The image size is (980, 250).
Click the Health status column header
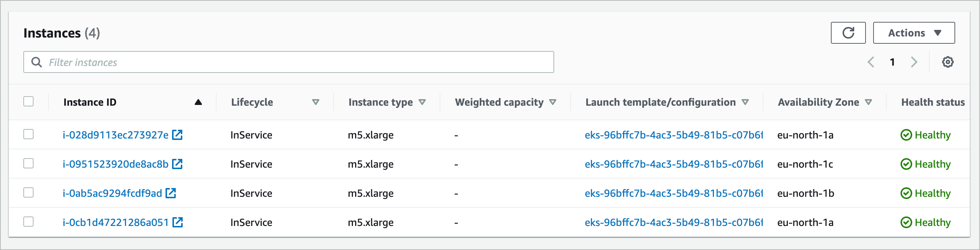pos(933,102)
